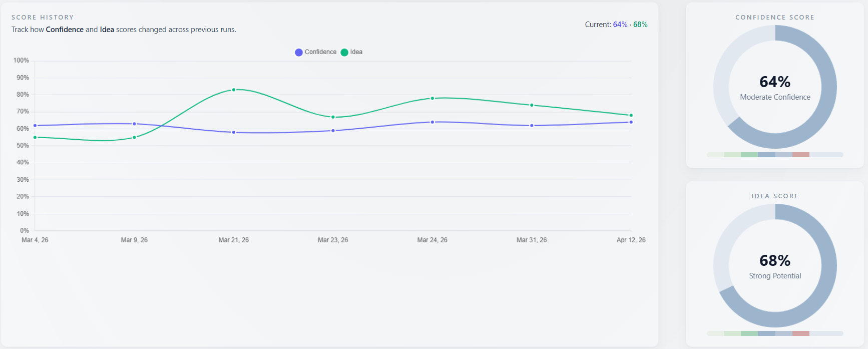Viewport: 868px width, 349px height.
Task: Toggle the Idea series in chart legend
Action: (x=351, y=52)
